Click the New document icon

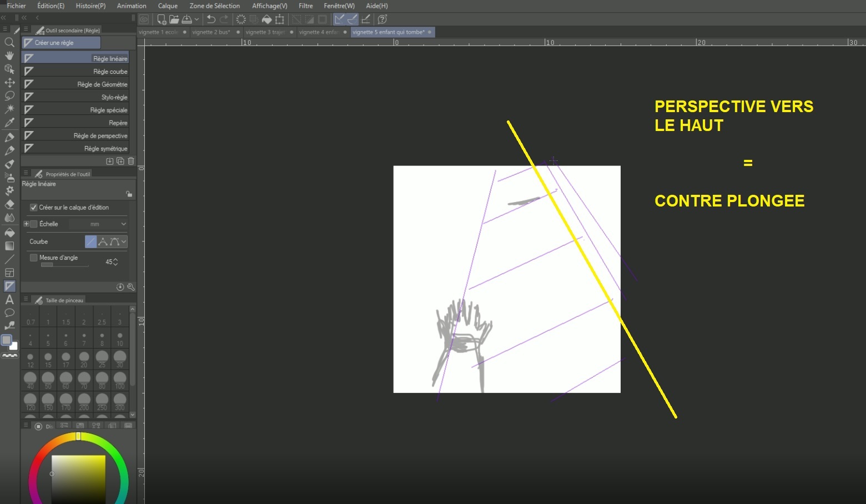click(x=162, y=19)
